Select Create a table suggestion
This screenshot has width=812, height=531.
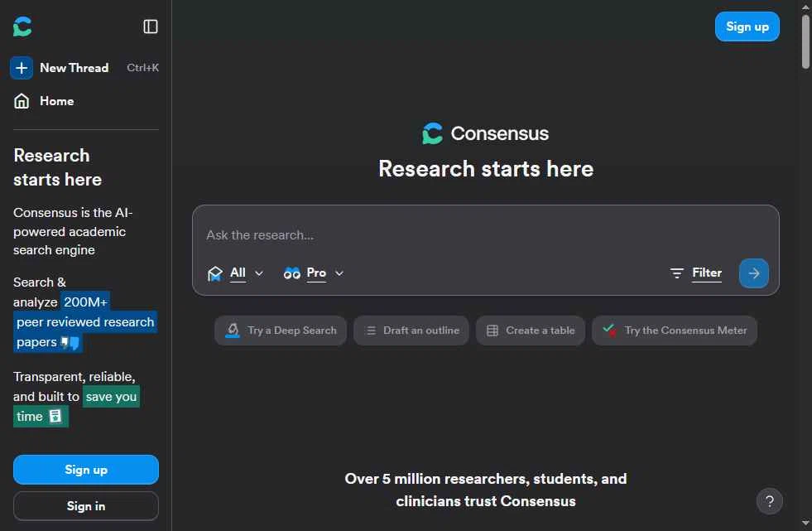click(x=531, y=331)
